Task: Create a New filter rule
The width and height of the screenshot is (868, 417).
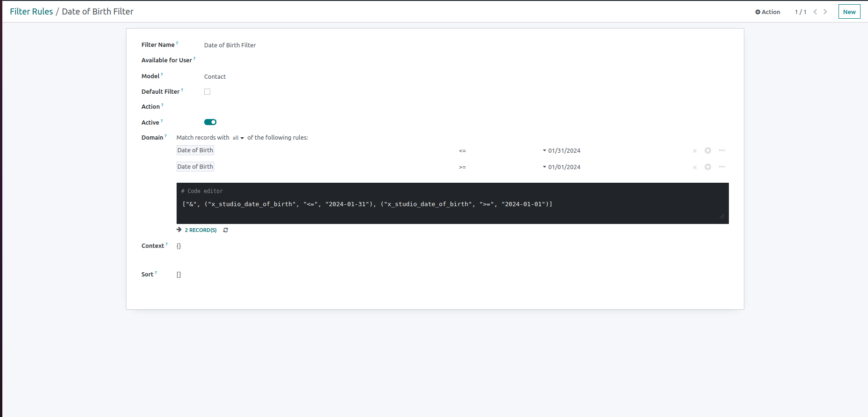Action: click(x=849, y=12)
